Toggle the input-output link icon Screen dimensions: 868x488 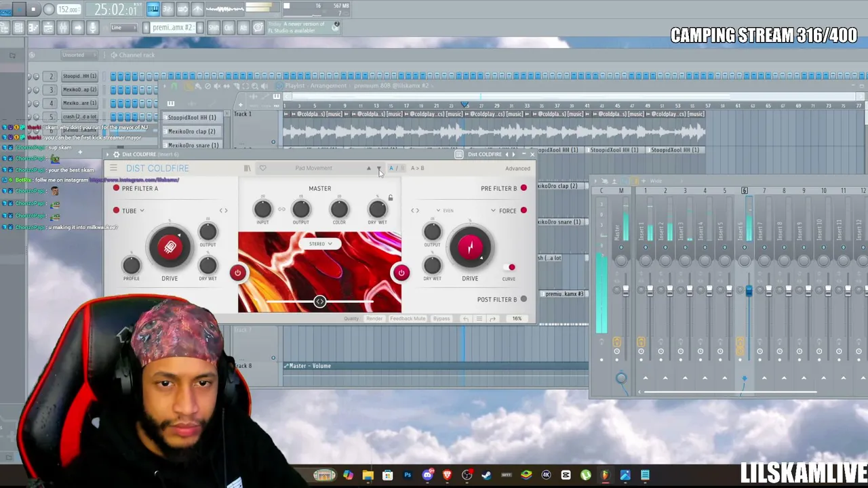pos(282,209)
